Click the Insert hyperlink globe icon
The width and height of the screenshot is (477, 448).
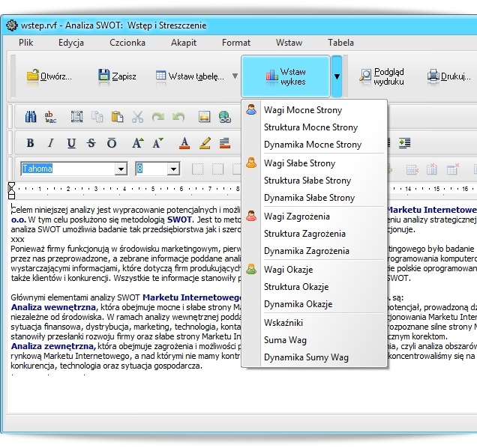click(x=224, y=117)
